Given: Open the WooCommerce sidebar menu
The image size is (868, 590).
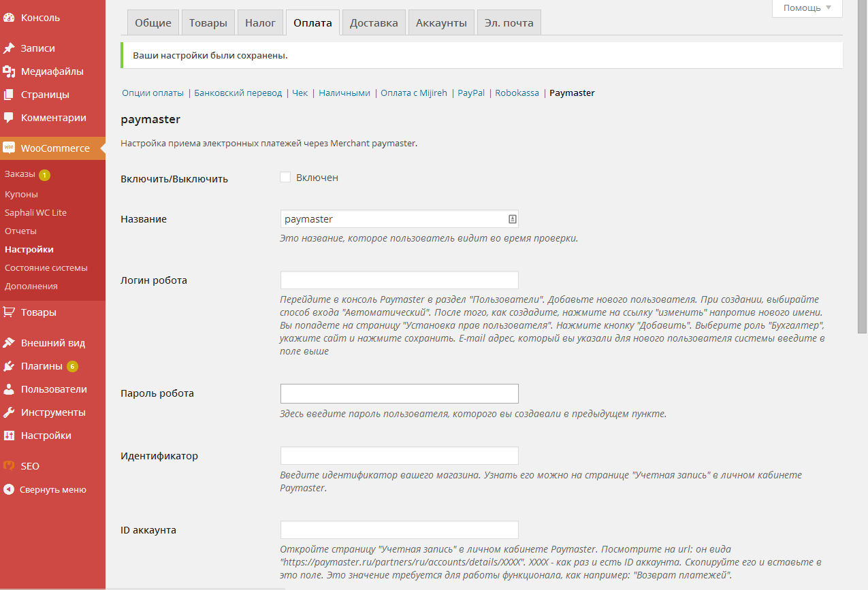Looking at the screenshot, I should [52, 148].
